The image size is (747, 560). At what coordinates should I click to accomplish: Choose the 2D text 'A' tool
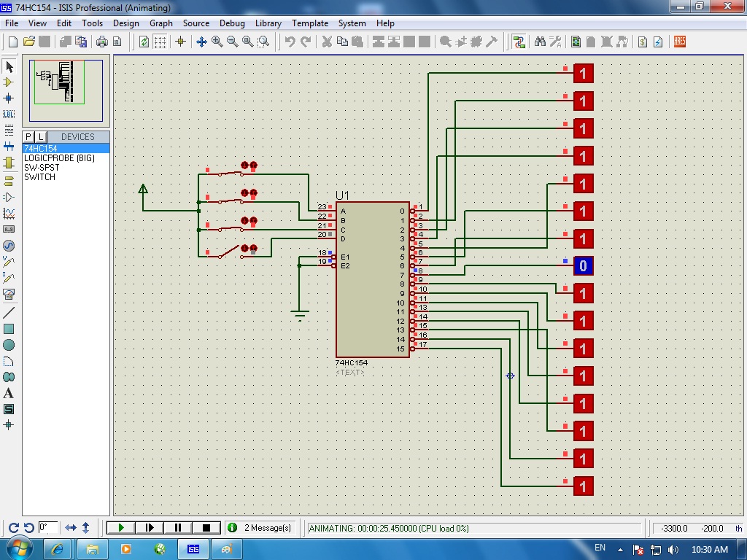coord(9,393)
